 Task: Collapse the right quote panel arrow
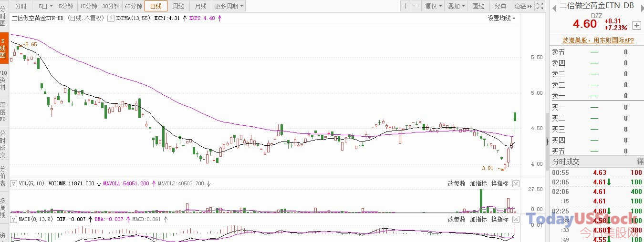[x=547, y=141]
